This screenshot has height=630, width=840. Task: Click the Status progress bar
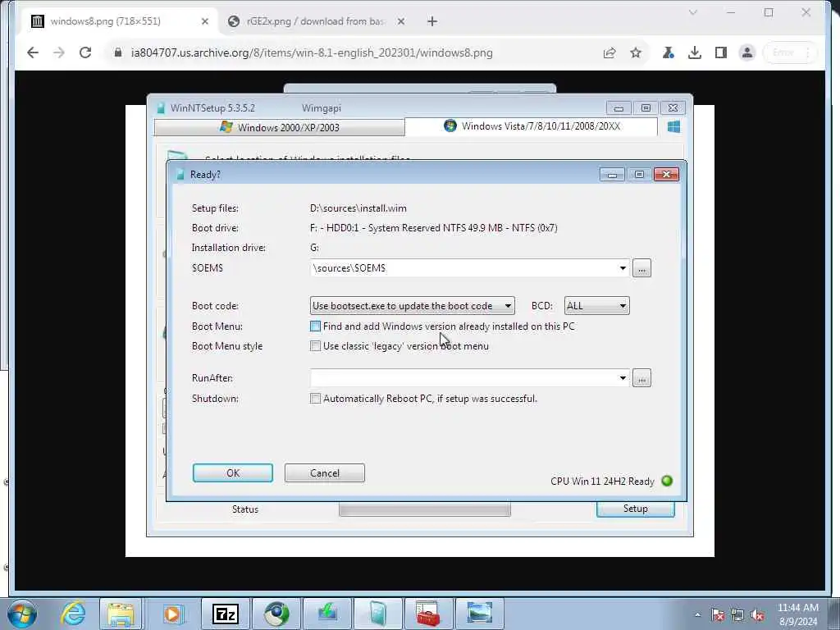(x=425, y=509)
